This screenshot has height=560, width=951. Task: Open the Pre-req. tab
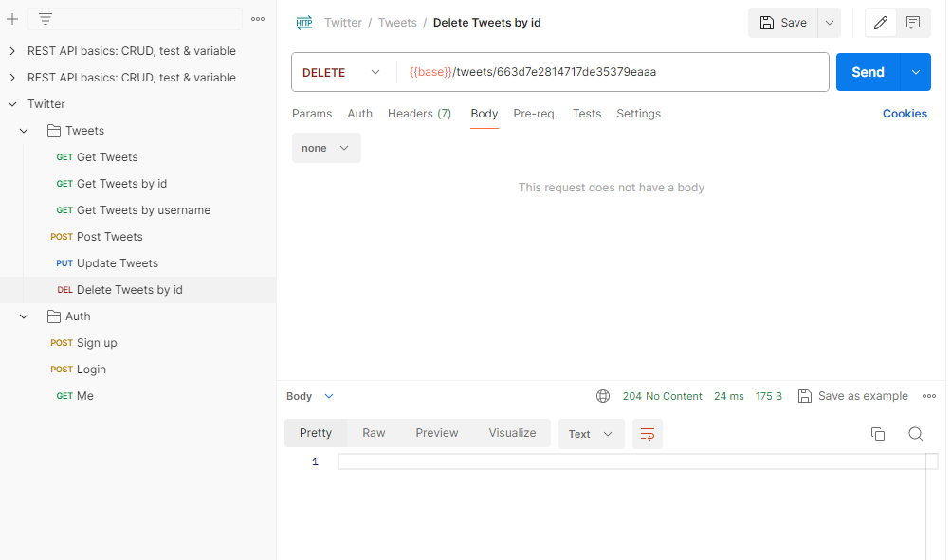pyautogui.click(x=535, y=114)
